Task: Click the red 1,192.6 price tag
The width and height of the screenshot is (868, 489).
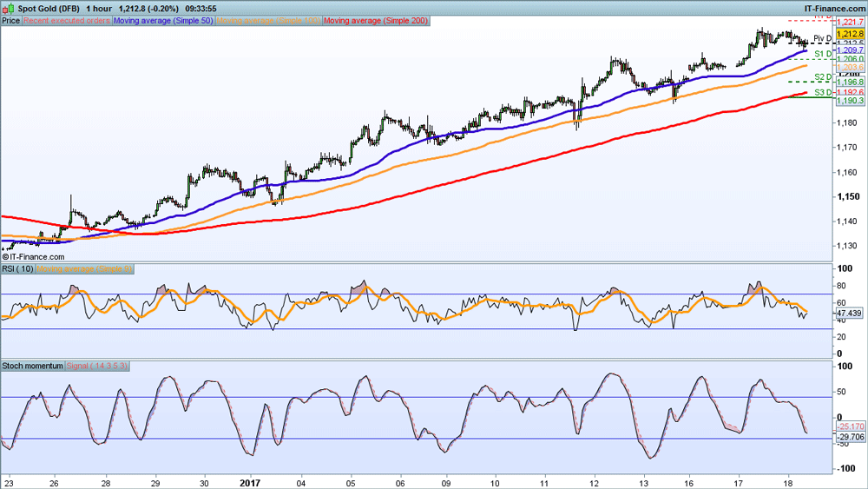Action: click(x=850, y=92)
